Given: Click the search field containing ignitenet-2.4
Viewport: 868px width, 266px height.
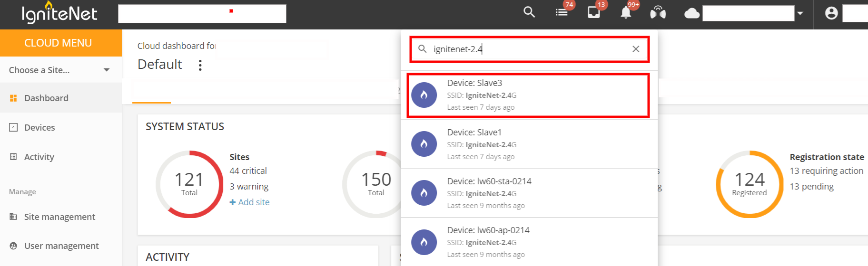Looking at the screenshot, I should click(x=529, y=49).
